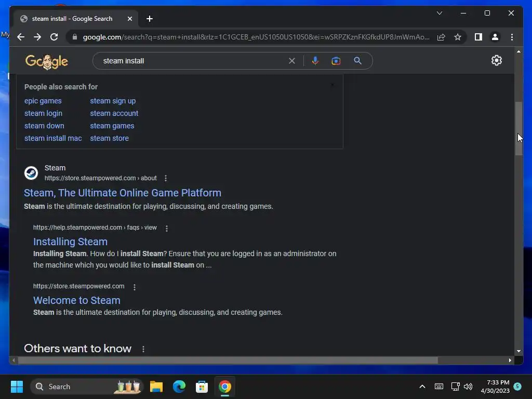The height and width of the screenshot is (399, 532).
Task: Open a new browser tab
Action: 150,19
